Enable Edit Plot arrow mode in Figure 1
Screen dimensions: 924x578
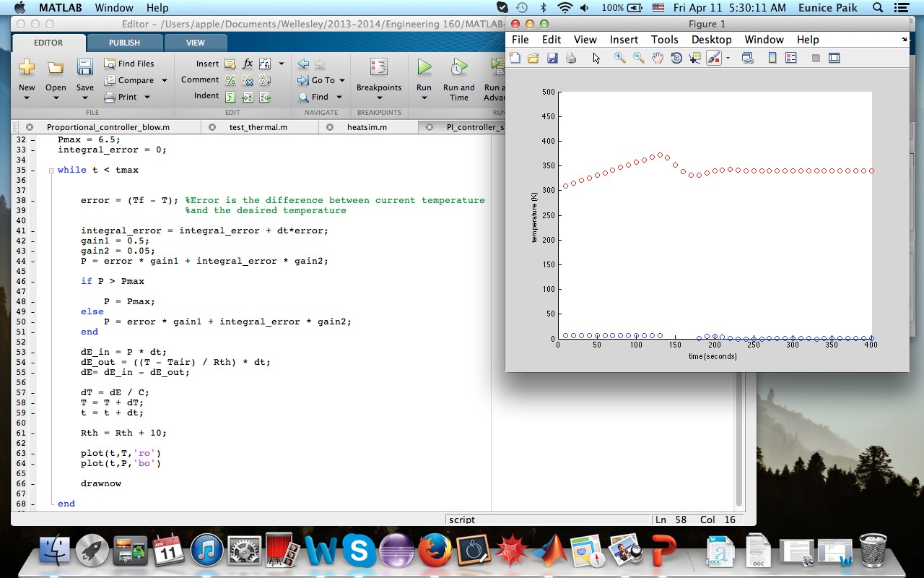click(x=596, y=57)
